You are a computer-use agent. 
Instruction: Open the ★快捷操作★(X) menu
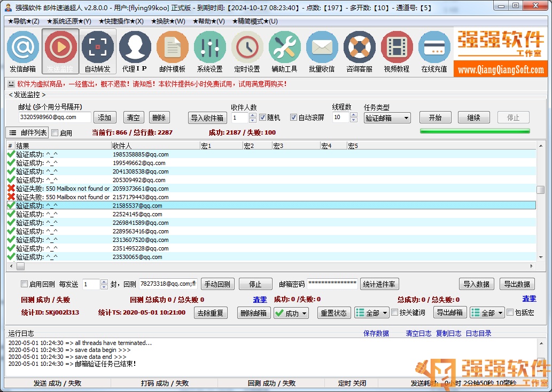121,21
